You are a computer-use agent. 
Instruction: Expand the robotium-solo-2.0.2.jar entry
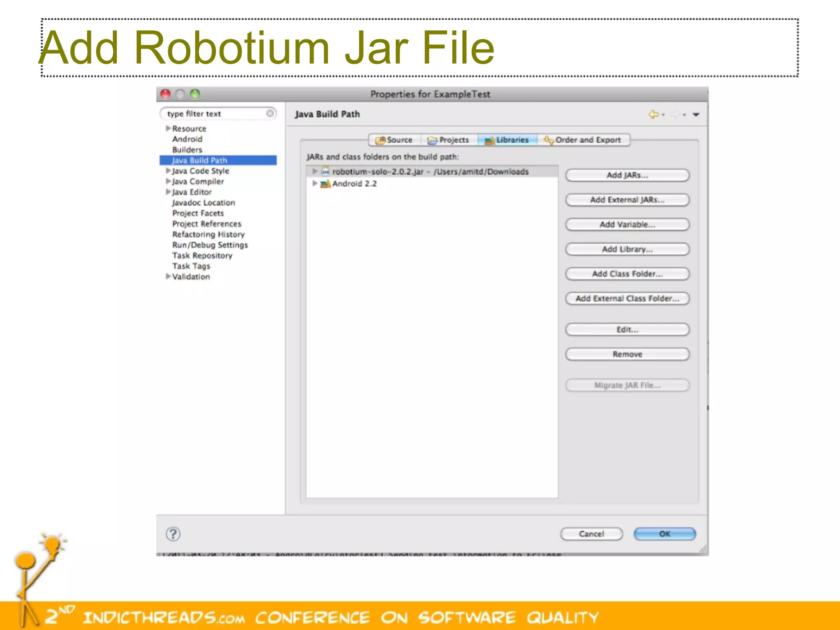click(315, 171)
